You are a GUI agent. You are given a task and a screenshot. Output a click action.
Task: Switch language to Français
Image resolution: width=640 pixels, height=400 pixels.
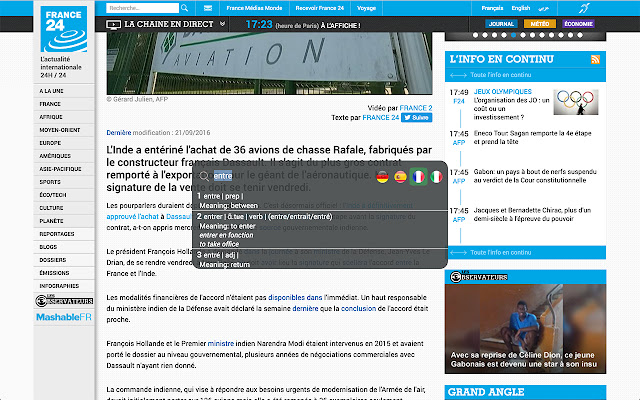pyautogui.click(x=492, y=8)
